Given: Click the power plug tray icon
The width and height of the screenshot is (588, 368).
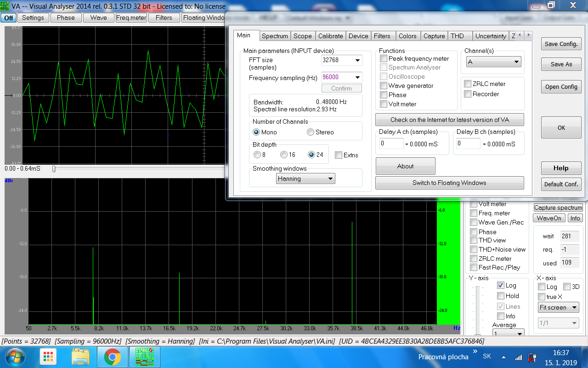Looking at the screenshot, I should [x=532, y=357].
